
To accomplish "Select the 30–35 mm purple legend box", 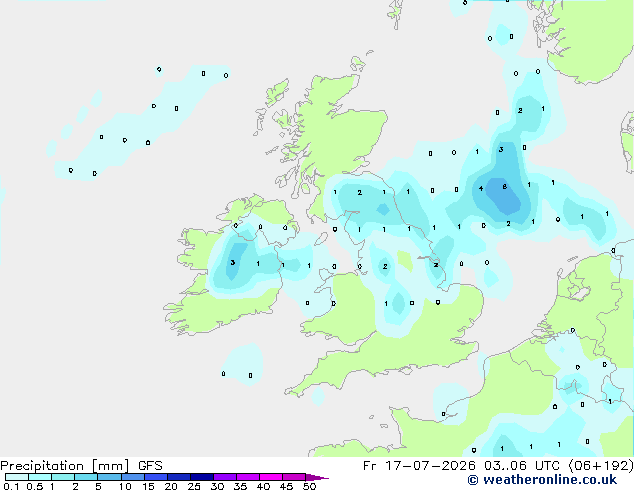I will point(225,477).
